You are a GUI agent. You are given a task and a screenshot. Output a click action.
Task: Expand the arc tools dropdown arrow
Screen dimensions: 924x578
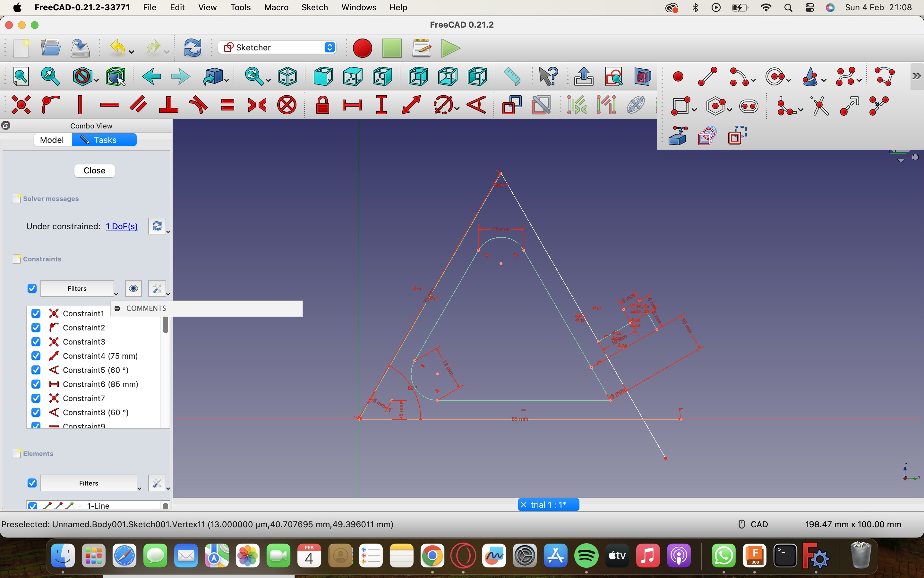pos(753,80)
